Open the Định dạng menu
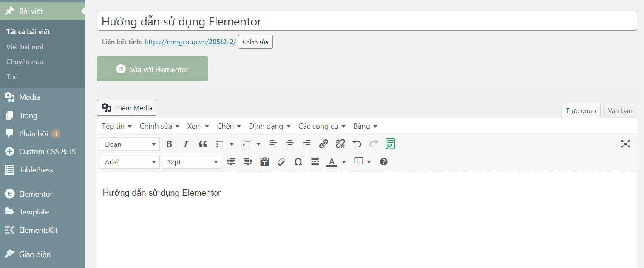644x268 pixels. [x=270, y=126]
